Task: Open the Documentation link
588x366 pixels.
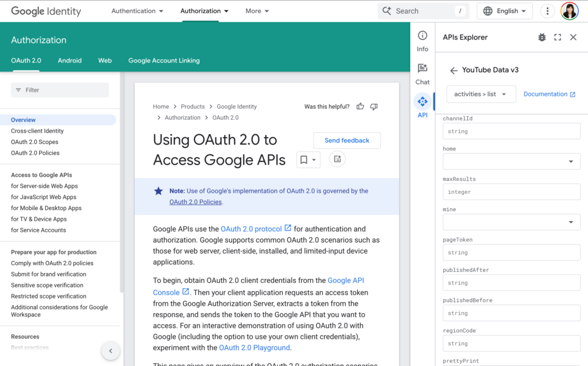Action: (550, 94)
